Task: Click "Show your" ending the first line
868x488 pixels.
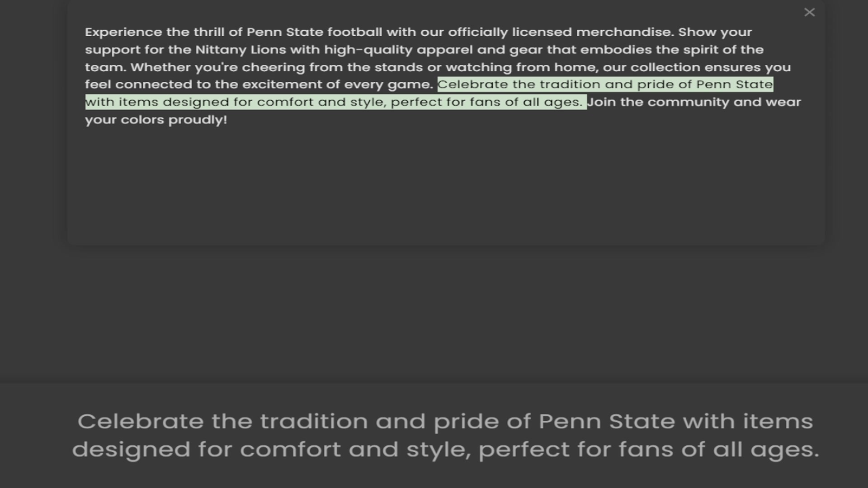Action: [x=715, y=33]
